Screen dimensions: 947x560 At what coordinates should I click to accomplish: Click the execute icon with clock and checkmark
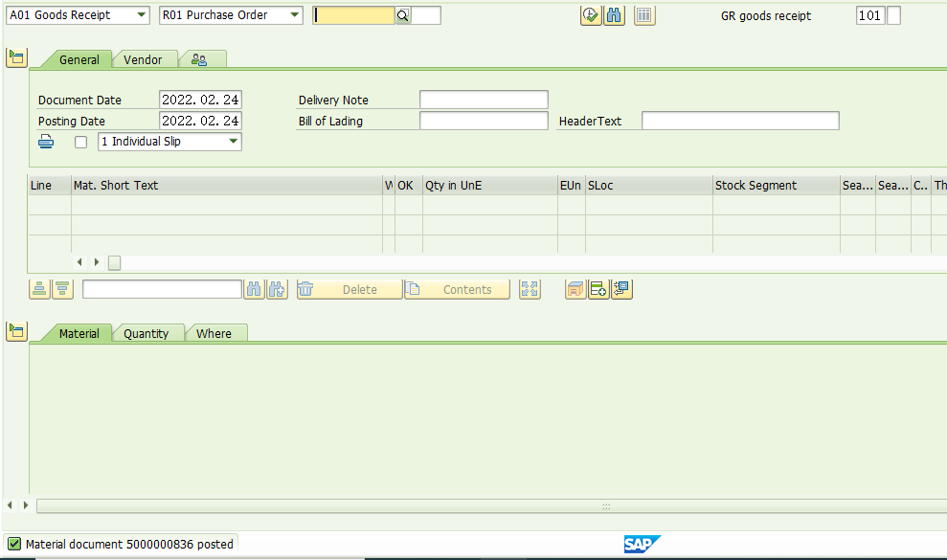tap(591, 15)
